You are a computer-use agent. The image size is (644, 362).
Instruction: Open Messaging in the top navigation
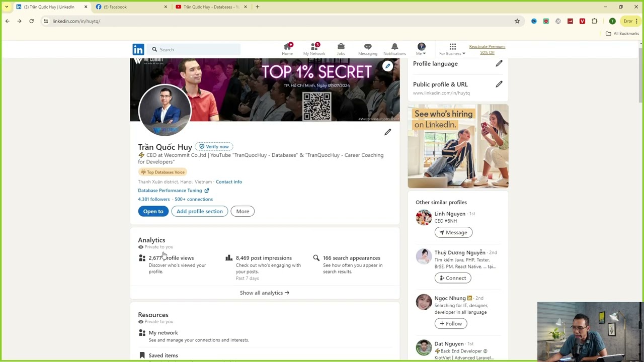click(x=367, y=49)
